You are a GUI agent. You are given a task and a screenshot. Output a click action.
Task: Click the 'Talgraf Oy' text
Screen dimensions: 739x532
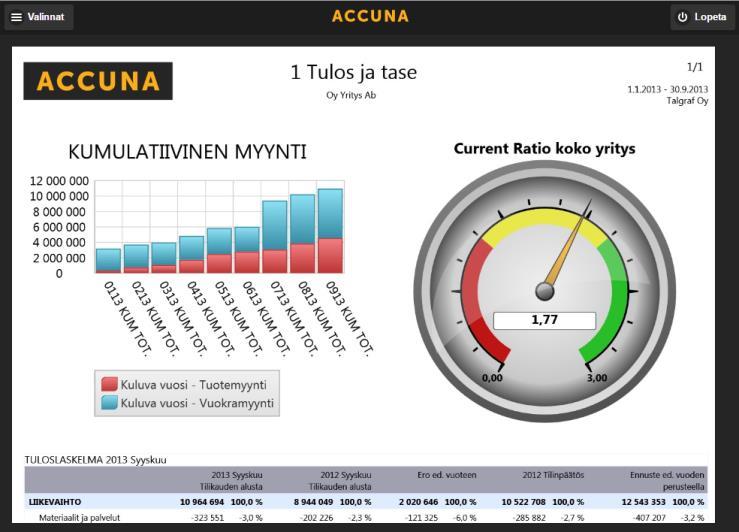687,100
